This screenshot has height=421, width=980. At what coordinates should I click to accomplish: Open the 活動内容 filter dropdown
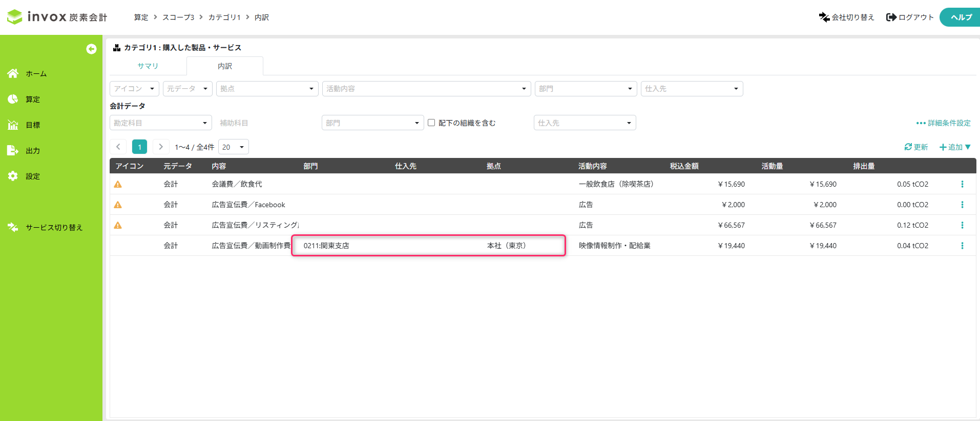tap(426, 89)
